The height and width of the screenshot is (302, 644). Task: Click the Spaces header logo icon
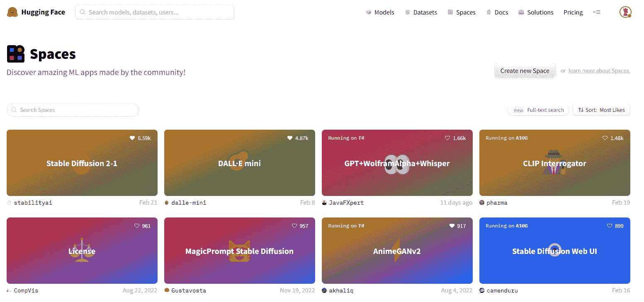click(x=16, y=54)
